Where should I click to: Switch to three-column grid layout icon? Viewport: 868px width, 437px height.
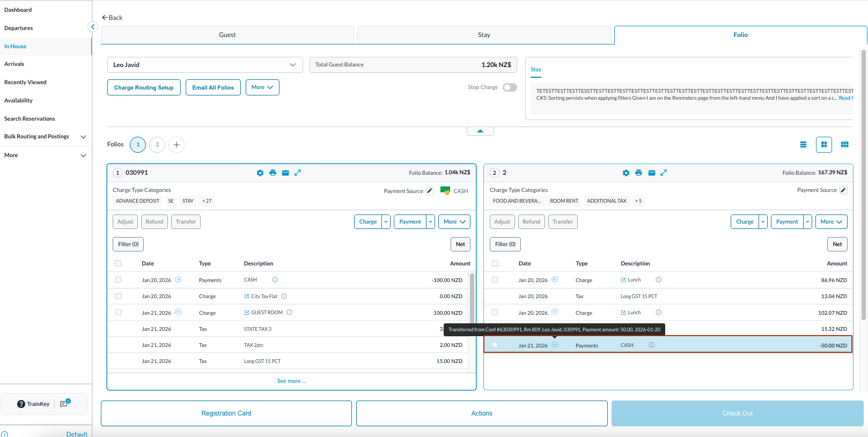(x=844, y=145)
